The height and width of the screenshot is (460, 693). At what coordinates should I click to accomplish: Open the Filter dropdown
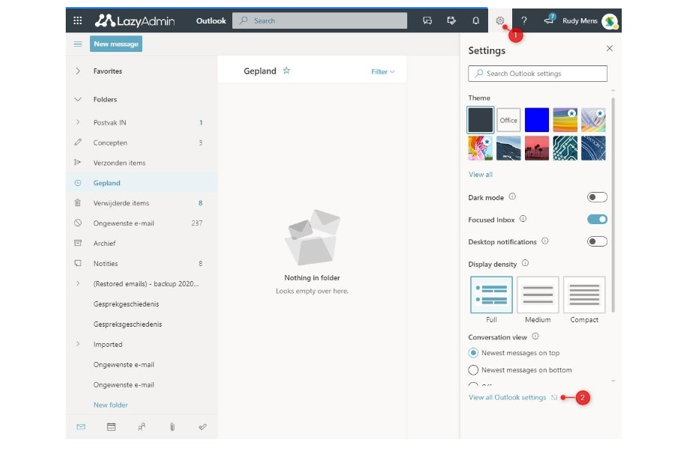383,72
